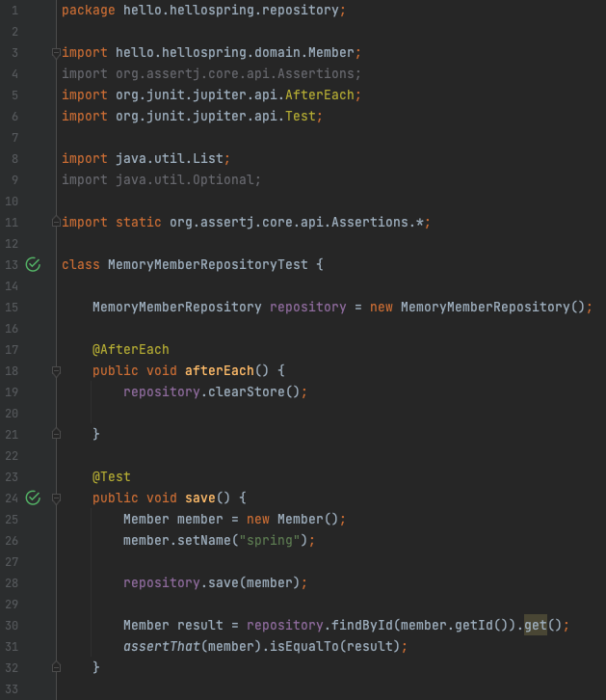Click the class name "MemoryMemberRepositoryTest"
Viewport: 606px width, 700px height.
(x=208, y=265)
